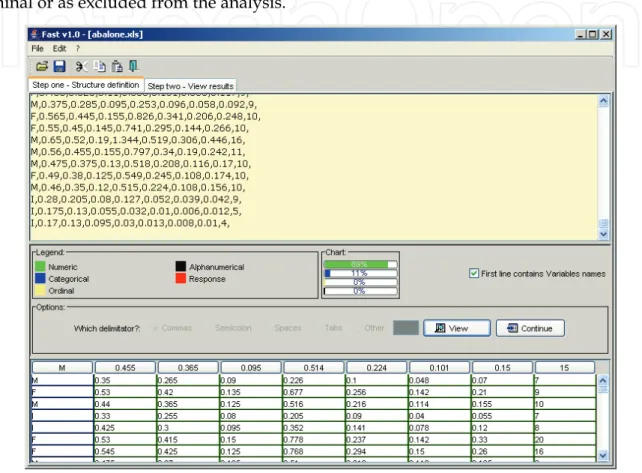The image size is (642, 473).
Task: Click the custom delimiter input box
Action: (406, 328)
